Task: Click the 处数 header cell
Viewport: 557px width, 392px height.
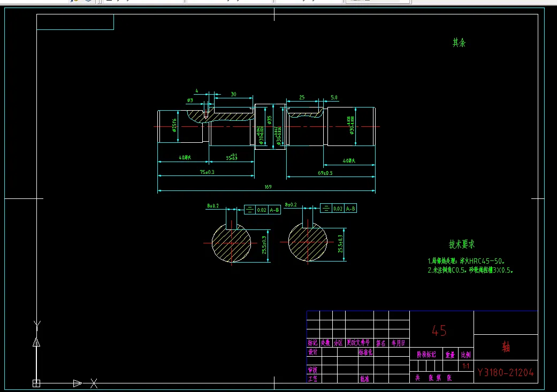Action: click(325, 343)
